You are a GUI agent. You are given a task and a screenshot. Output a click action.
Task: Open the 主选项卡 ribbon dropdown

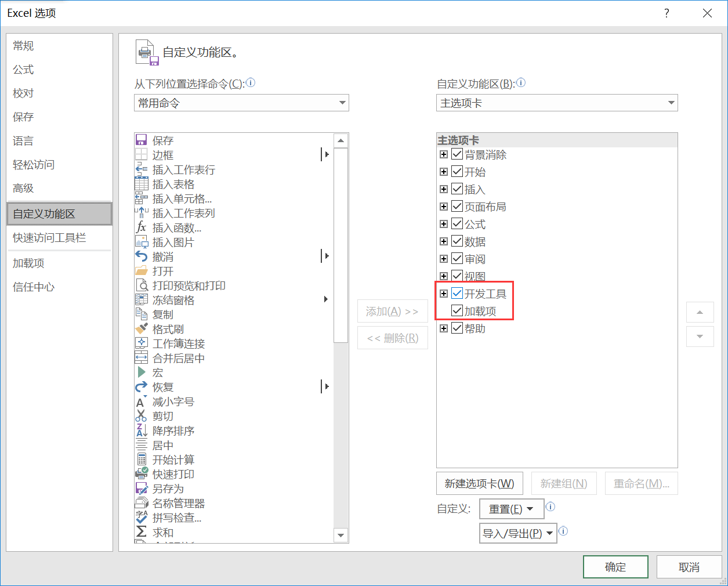(x=557, y=103)
